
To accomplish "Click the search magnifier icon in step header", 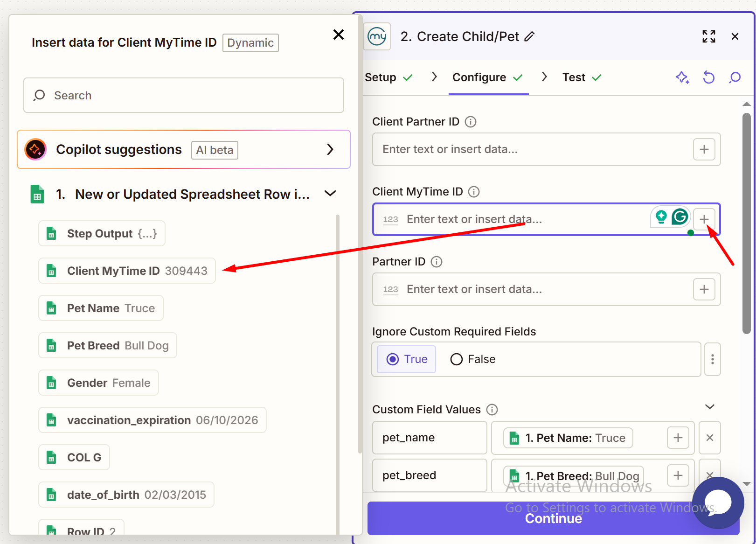I will point(735,77).
